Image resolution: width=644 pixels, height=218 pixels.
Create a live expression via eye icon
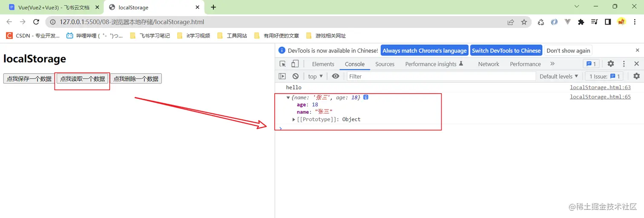tap(336, 76)
